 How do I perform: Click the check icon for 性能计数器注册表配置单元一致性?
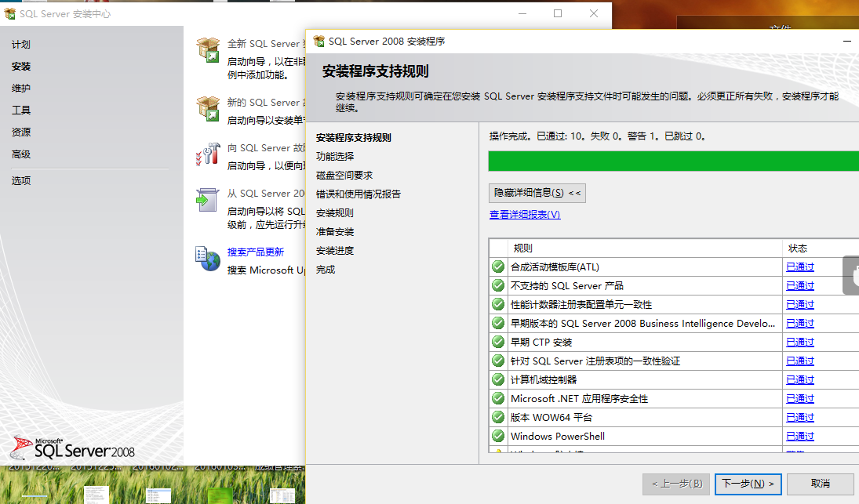coord(498,304)
